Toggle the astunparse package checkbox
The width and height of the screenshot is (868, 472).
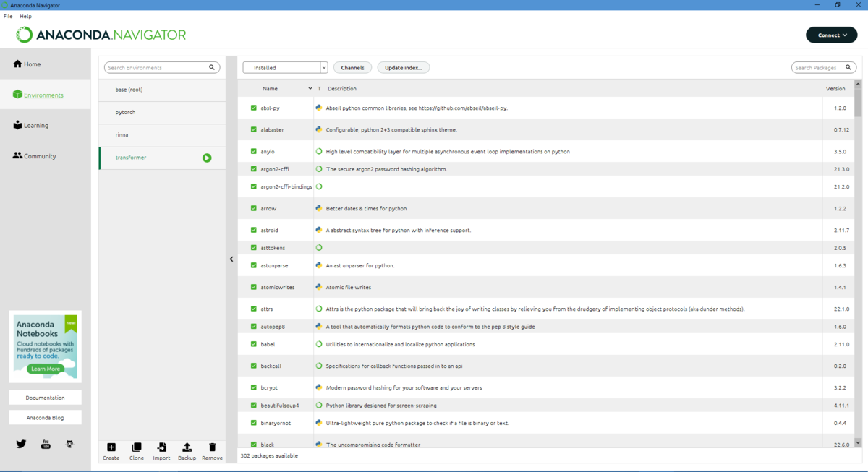coord(253,265)
